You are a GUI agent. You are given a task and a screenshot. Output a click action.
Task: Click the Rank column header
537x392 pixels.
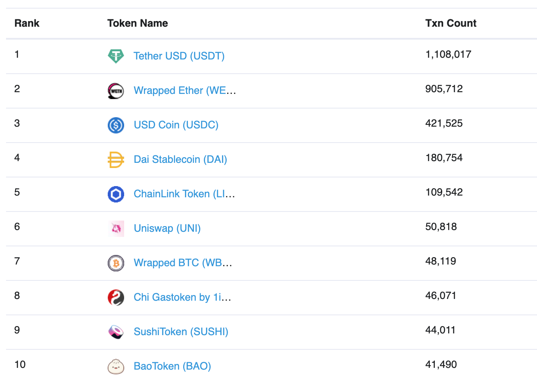27,23
